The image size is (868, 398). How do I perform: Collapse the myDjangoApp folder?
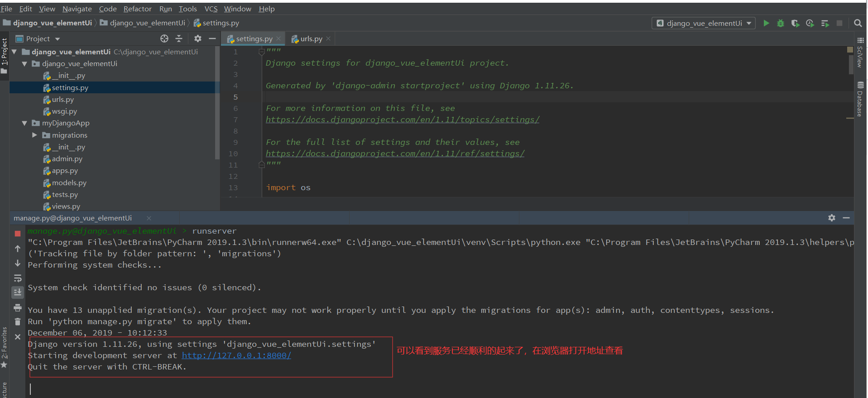24,123
